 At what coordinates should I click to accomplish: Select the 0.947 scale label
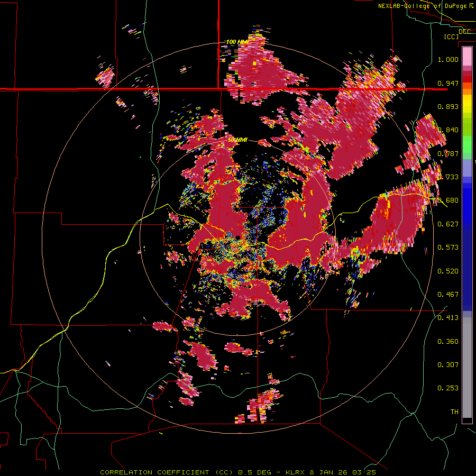(448, 83)
